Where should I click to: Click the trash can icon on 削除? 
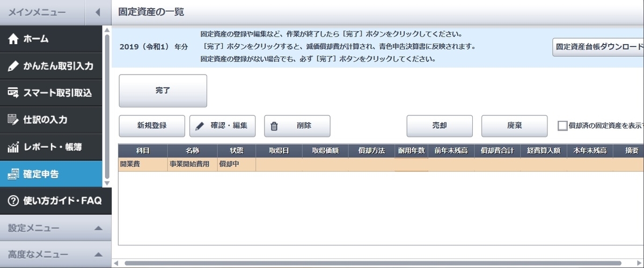[274, 126]
